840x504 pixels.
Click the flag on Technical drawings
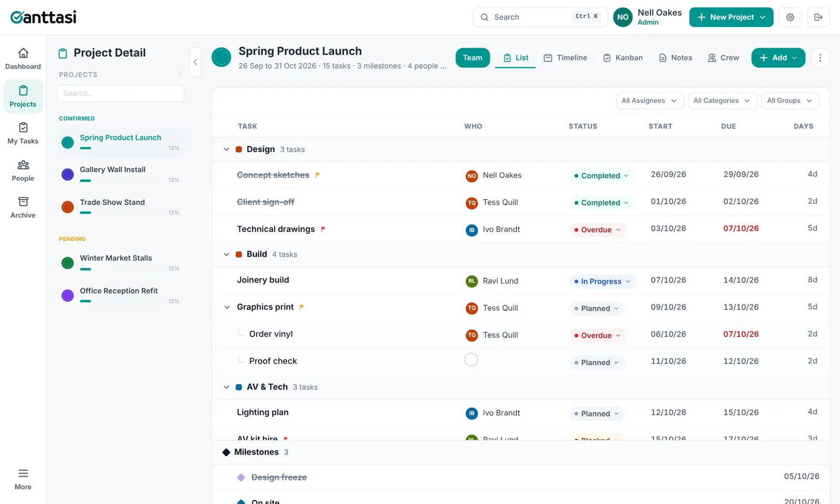click(x=323, y=229)
